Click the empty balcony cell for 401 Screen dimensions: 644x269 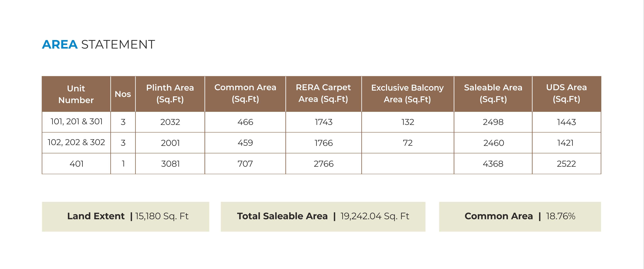click(407, 164)
